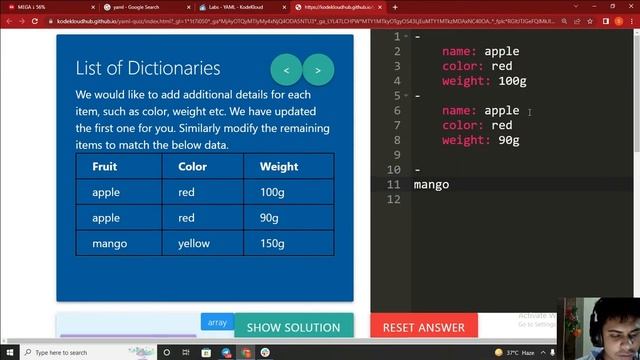Viewport: 640px width, 360px height.
Task: Go to the previous quiz question
Action: (x=286, y=70)
